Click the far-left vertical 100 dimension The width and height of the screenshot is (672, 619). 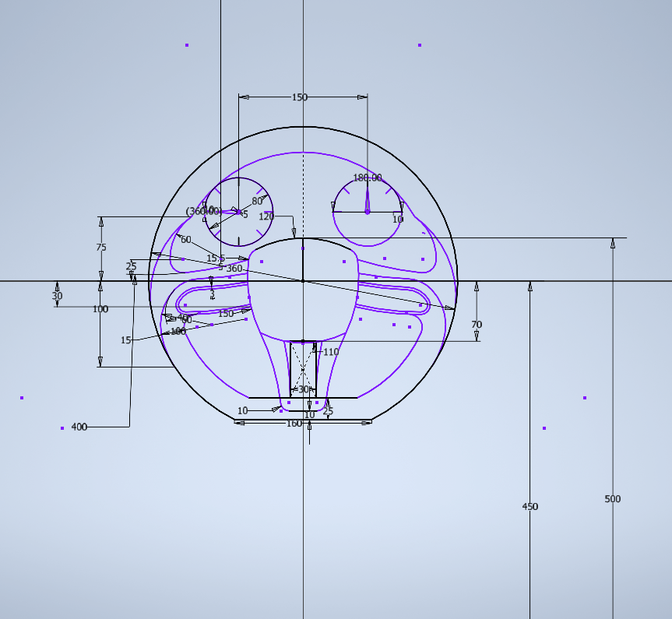100,309
